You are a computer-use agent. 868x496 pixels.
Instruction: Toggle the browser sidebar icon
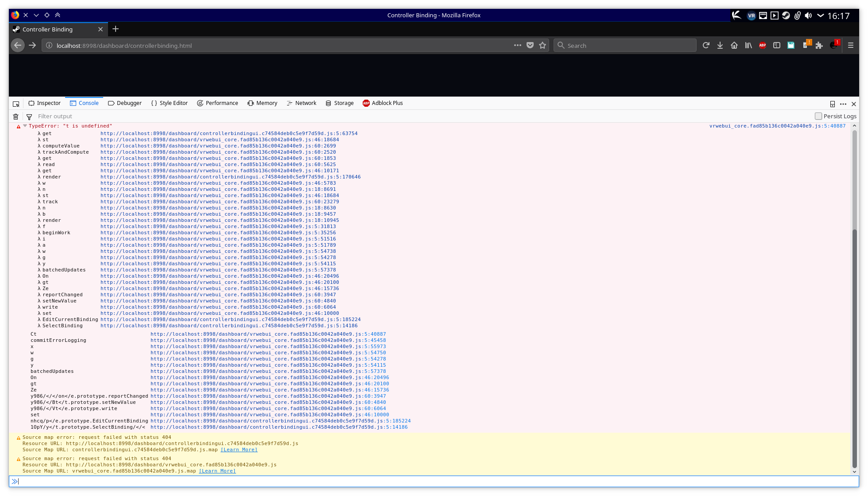click(x=776, y=45)
